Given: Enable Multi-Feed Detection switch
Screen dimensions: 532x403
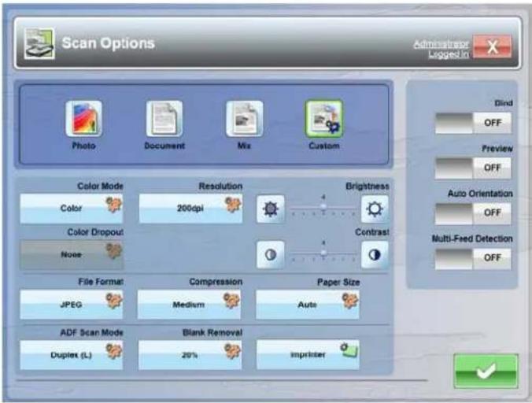Looking at the screenshot, I should coord(473,258).
